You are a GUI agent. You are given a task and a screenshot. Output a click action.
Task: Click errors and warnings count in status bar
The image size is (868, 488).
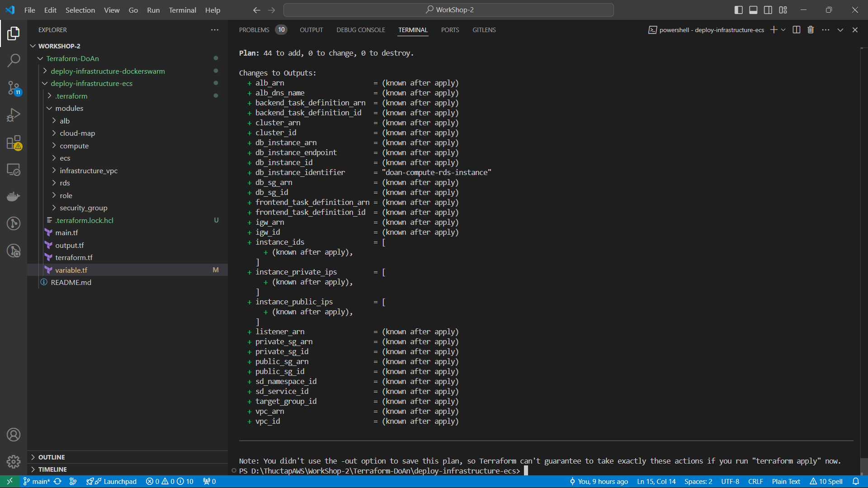(170, 482)
